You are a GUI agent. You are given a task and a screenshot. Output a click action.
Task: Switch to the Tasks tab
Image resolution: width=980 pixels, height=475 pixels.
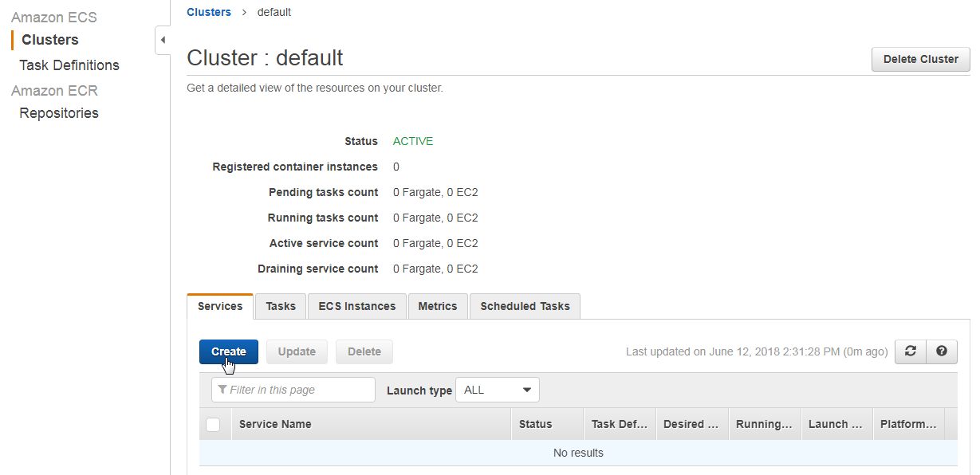click(x=281, y=306)
